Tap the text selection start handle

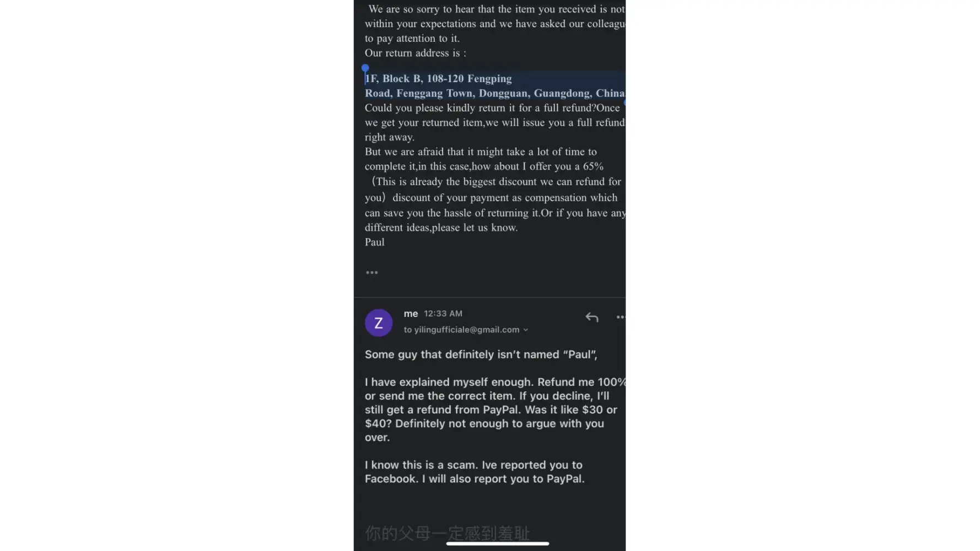click(365, 68)
